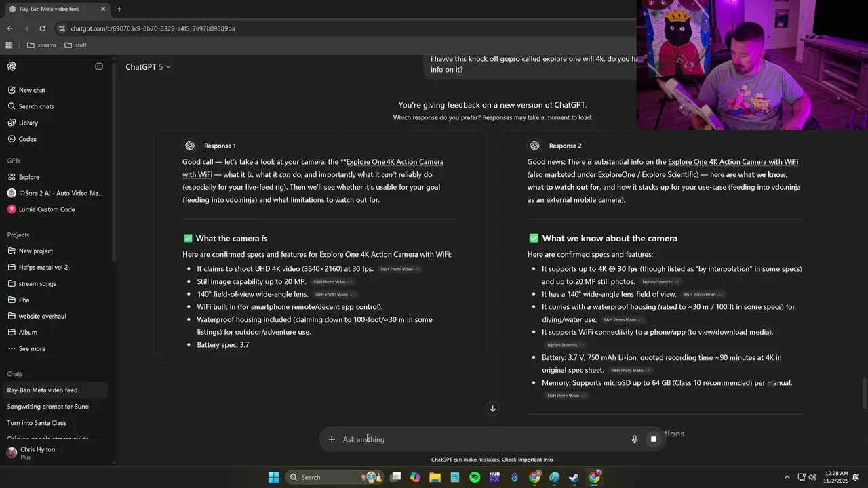This screenshot has width=868, height=488.
Task: Open the ChatGPT 5 model dropdown
Action: 148,67
